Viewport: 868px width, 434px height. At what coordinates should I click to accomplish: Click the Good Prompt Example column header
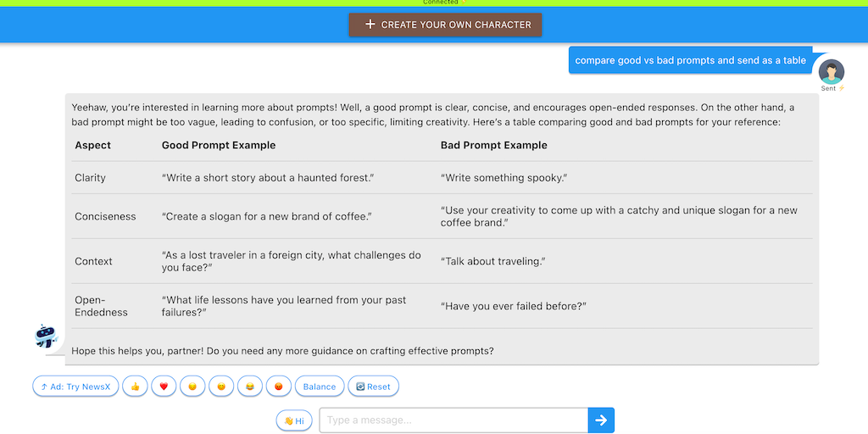click(x=219, y=145)
